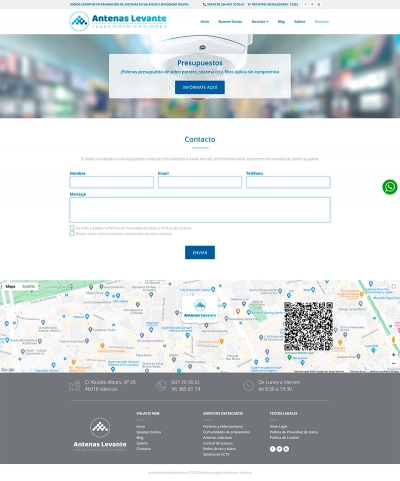
Task: Open footer link Galería
Action: click(142, 443)
